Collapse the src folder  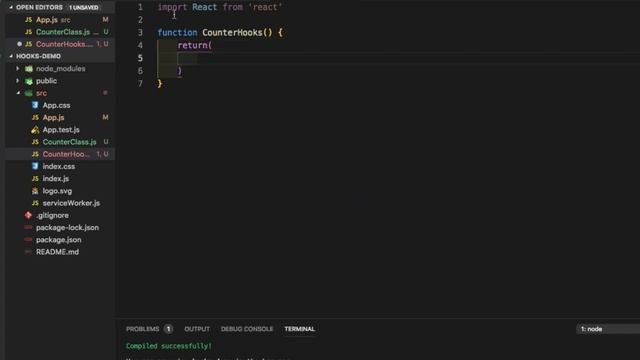point(18,93)
